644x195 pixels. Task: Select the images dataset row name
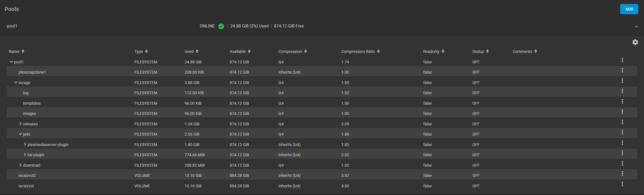[29, 113]
